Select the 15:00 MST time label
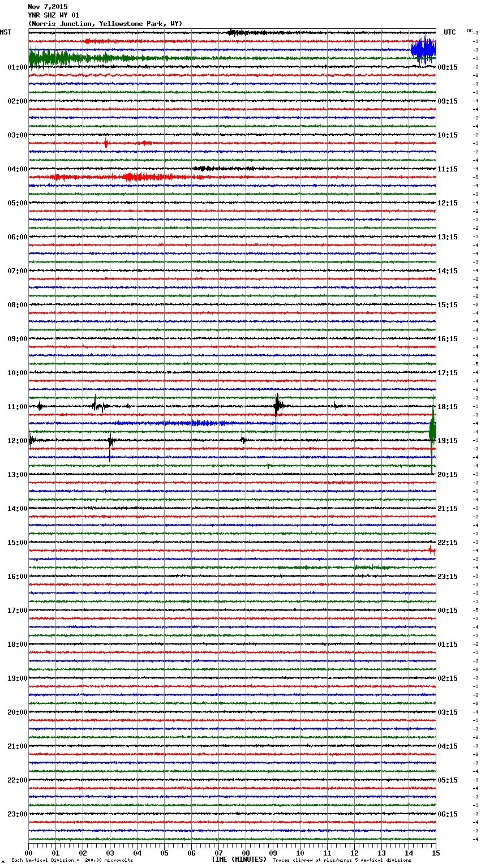This screenshot has width=481, height=868. coord(17,543)
